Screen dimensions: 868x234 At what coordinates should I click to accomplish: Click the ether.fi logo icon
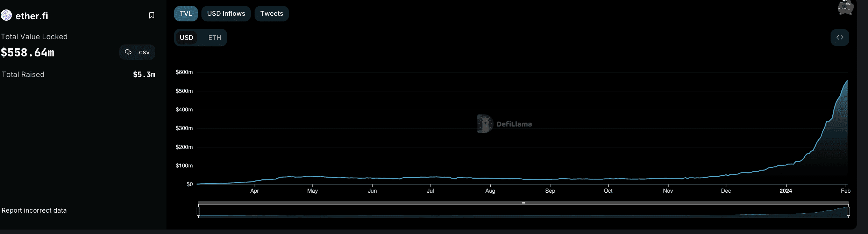[x=6, y=15]
